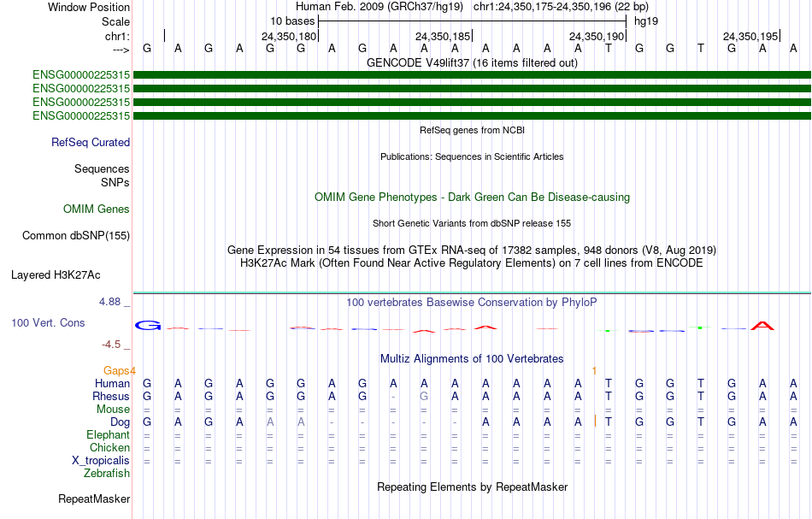
Task: Select the Chicken alignment row label
Action: 109,447
